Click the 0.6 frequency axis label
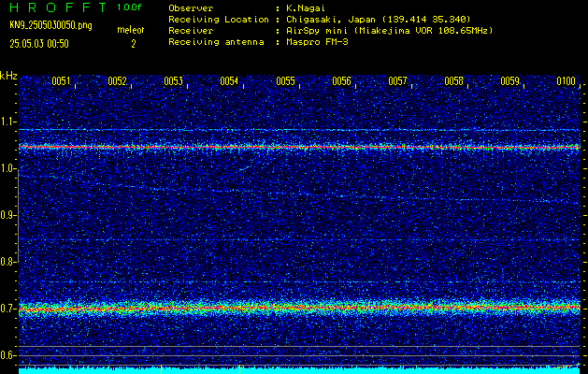Screen dimensions: 588x374 (x=7, y=355)
